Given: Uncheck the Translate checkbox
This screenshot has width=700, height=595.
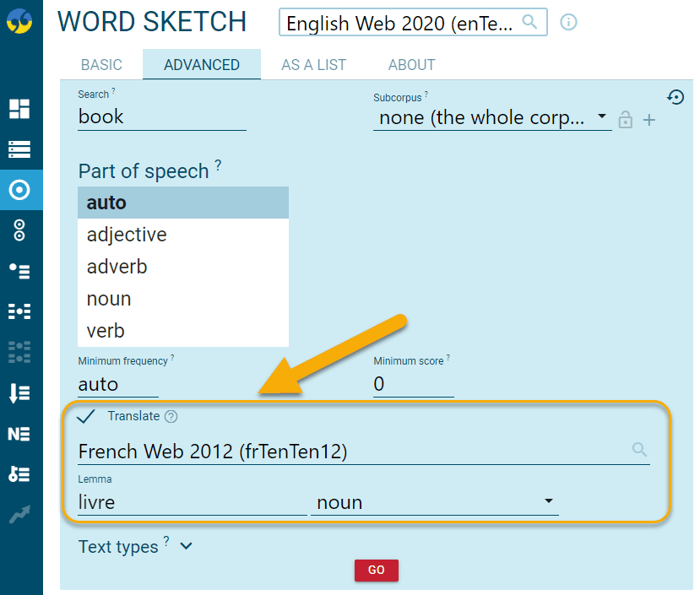Looking at the screenshot, I should 86,416.
